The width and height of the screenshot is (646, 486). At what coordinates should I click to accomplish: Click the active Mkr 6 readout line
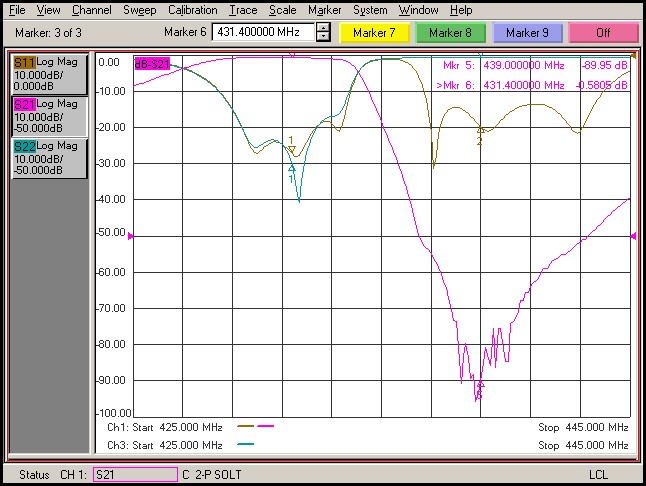coord(532,85)
